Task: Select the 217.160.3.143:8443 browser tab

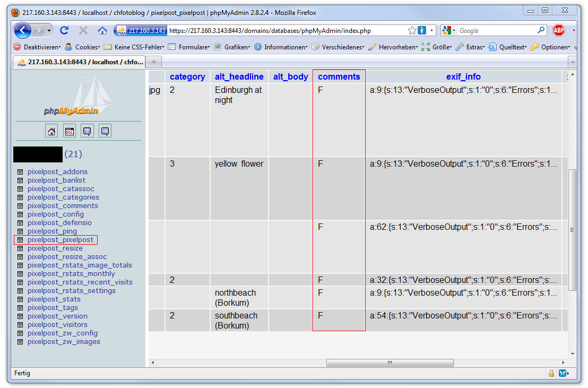Action: 80,62
